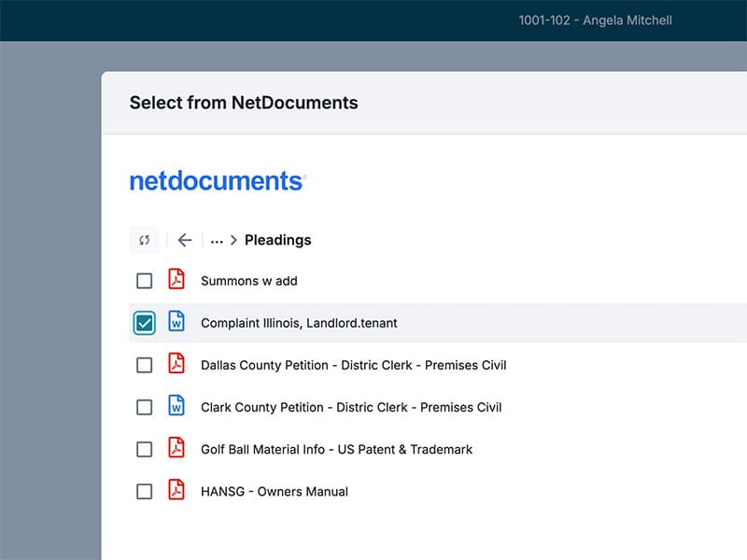This screenshot has width=747, height=560.
Task: Click the netdocuments logo
Action: tap(218, 181)
